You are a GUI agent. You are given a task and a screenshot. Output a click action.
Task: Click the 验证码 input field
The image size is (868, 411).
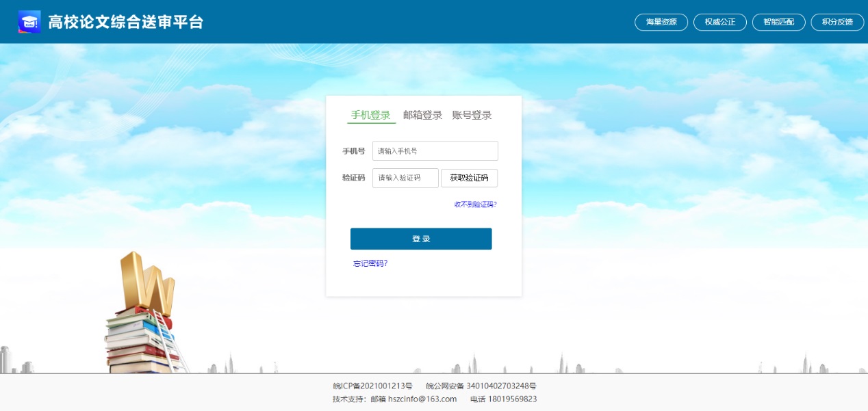pos(405,178)
